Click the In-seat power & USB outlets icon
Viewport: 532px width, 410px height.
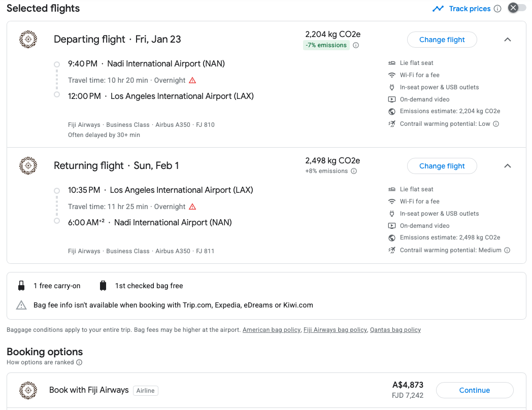pyautogui.click(x=391, y=87)
